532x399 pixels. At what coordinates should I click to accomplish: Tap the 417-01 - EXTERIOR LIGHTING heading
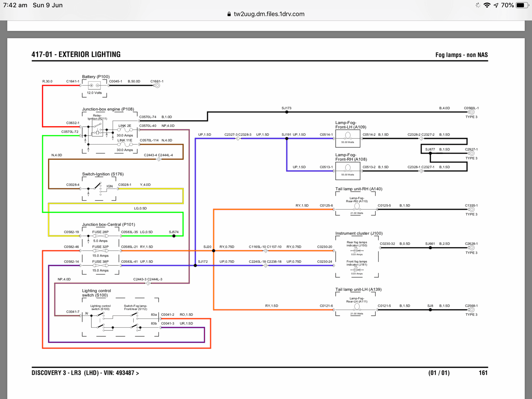(x=76, y=55)
